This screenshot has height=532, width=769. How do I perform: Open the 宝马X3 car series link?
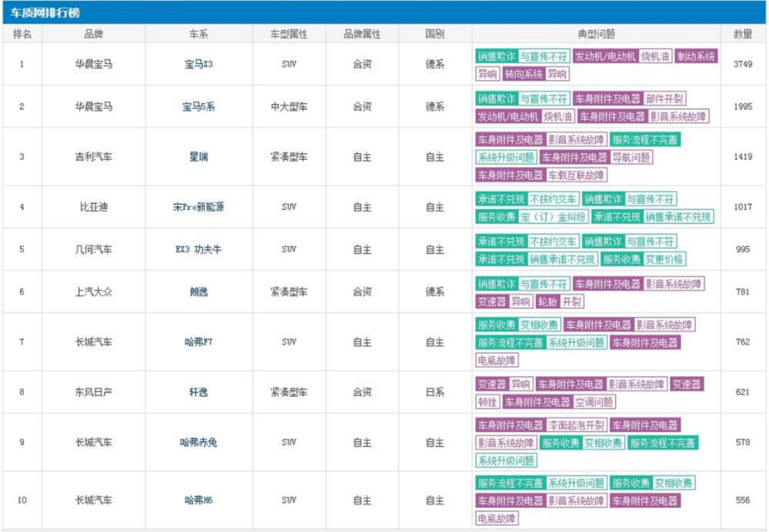(x=198, y=65)
